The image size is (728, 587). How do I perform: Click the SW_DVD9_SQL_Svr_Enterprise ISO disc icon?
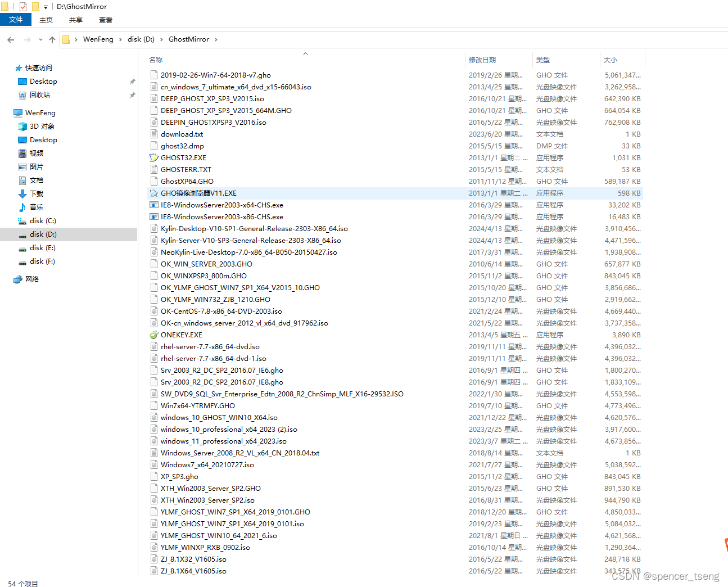point(154,394)
